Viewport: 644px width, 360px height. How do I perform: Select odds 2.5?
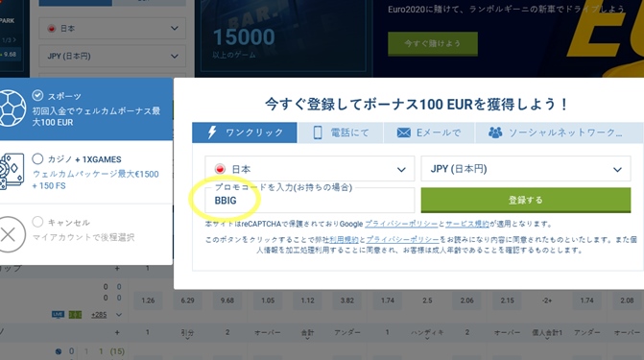(427, 300)
